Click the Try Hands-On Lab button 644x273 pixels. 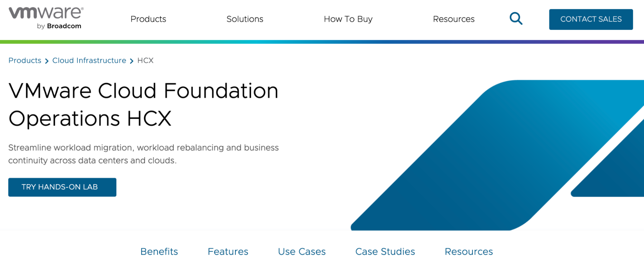coord(62,187)
